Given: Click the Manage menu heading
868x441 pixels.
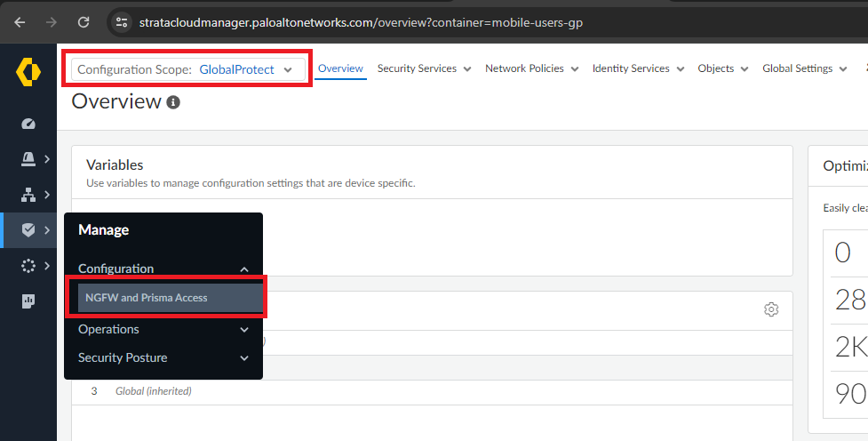Looking at the screenshot, I should pyautogui.click(x=104, y=230).
